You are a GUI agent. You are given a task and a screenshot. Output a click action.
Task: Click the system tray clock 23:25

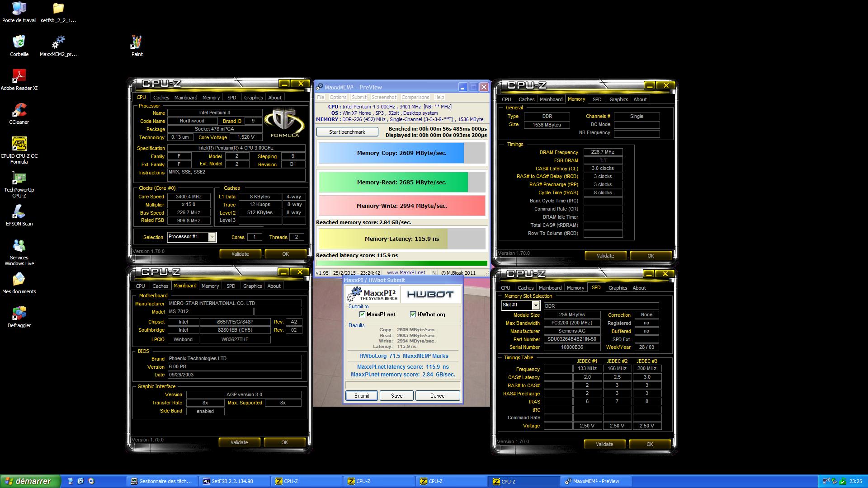(x=855, y=481)
